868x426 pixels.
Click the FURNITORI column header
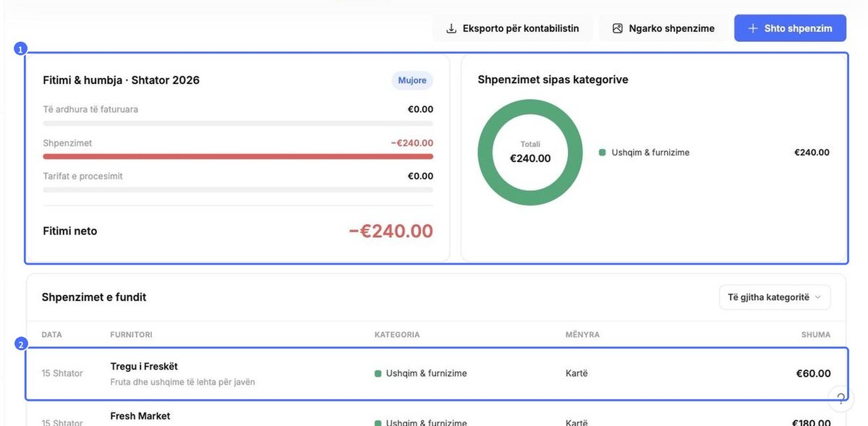tap(131, 335)
